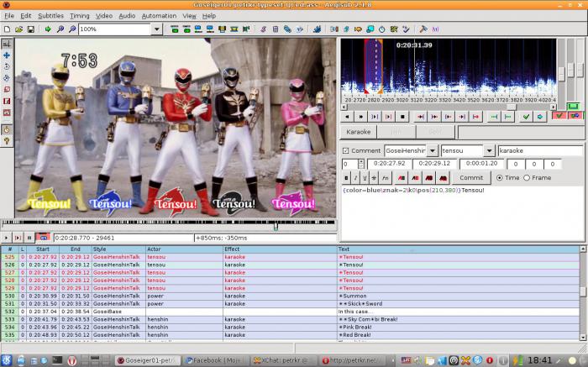Toggle the green link sliders button
The width and height of the screenshot is (588, 367).
point(574,107)
